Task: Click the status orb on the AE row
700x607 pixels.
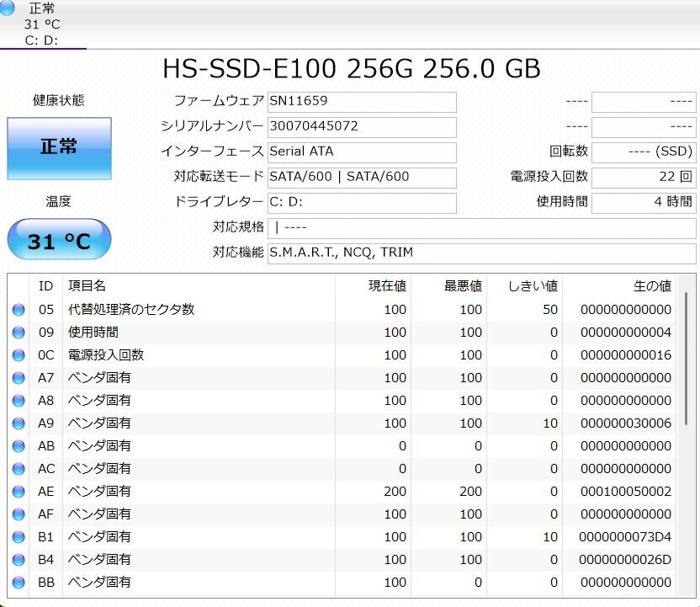Action: click(x=19, y=492)
